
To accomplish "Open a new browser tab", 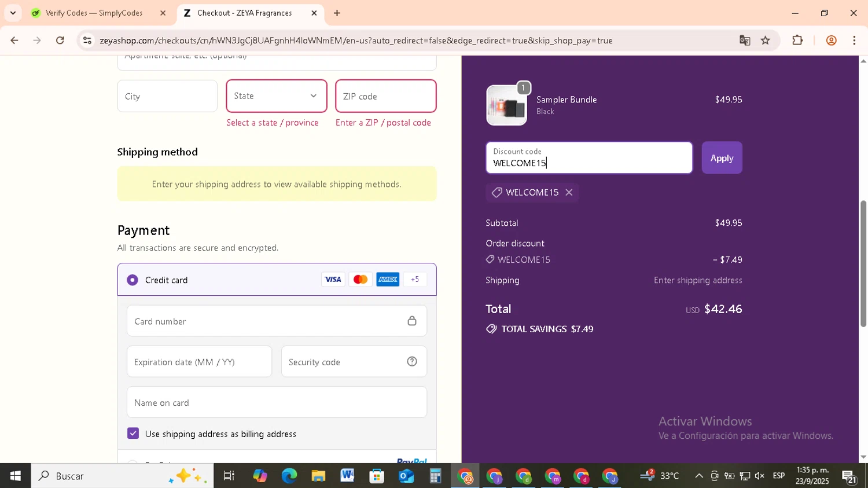I will pyautogui.click(x=337, y=13).
